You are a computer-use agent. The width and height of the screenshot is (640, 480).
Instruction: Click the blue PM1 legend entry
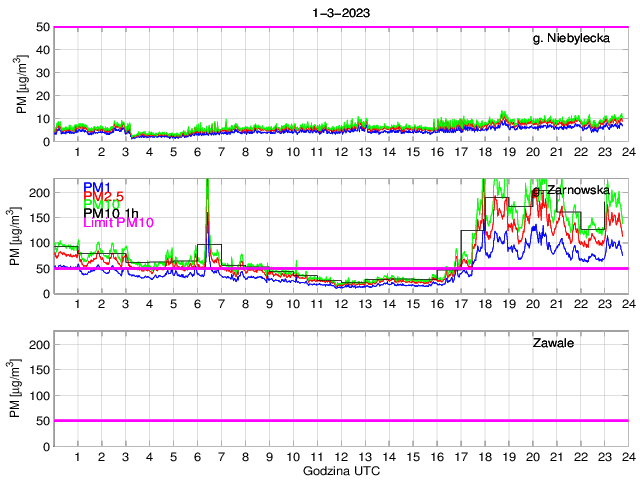[x=97, y=187]
